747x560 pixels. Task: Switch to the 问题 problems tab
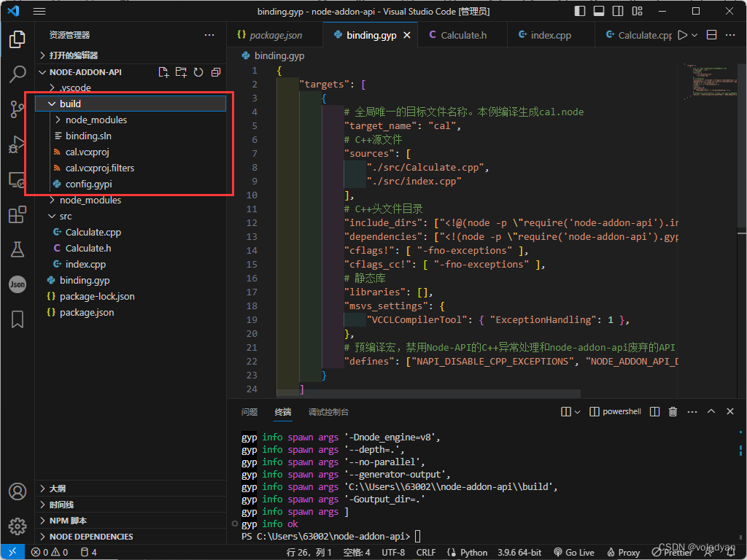[x=249, y=412]
